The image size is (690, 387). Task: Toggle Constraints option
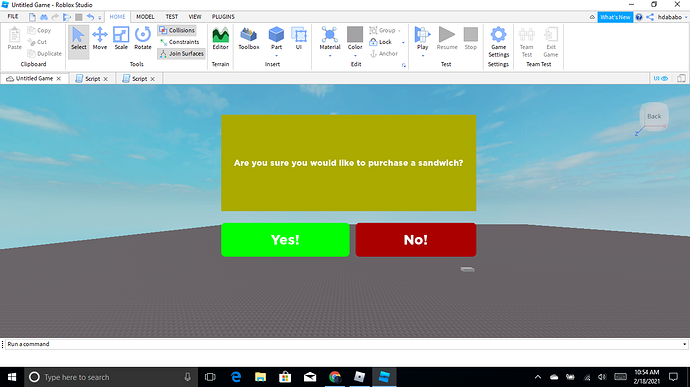(180, 42)
